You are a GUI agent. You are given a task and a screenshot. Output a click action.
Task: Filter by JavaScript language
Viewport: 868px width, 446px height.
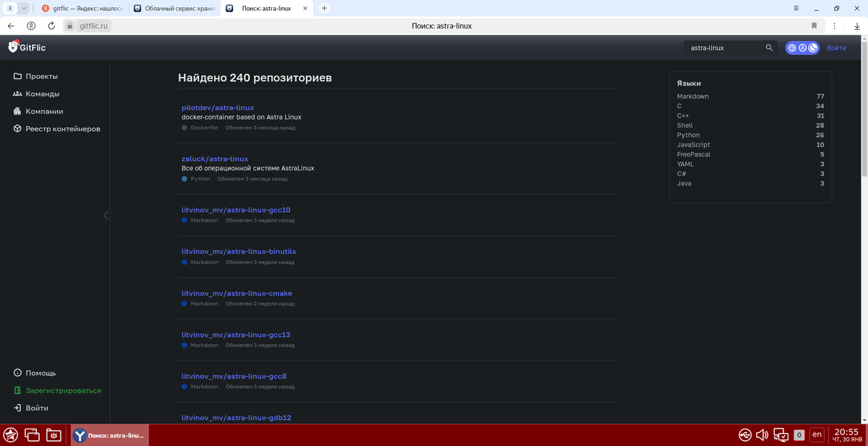(750, 145)
